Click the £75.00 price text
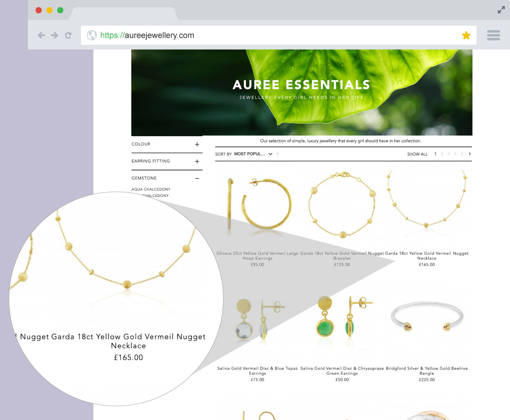This screenshot has width=510, height=420. (x=257, y=380)
